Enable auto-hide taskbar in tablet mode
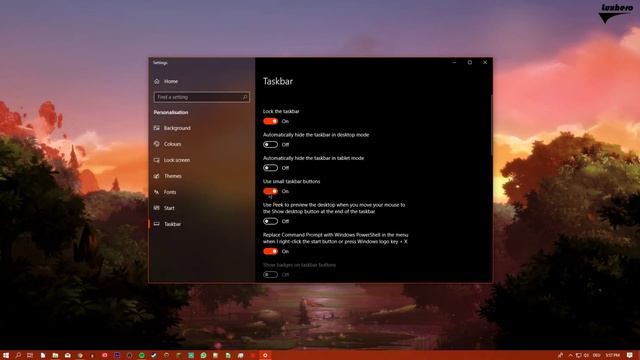This screenshot has width=640, height=360. tap(270, 168)
